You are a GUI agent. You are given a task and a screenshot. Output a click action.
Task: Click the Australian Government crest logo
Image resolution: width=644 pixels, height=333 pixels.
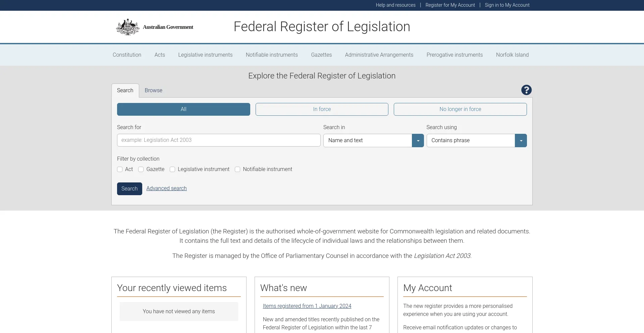click(x=127, y=27)
